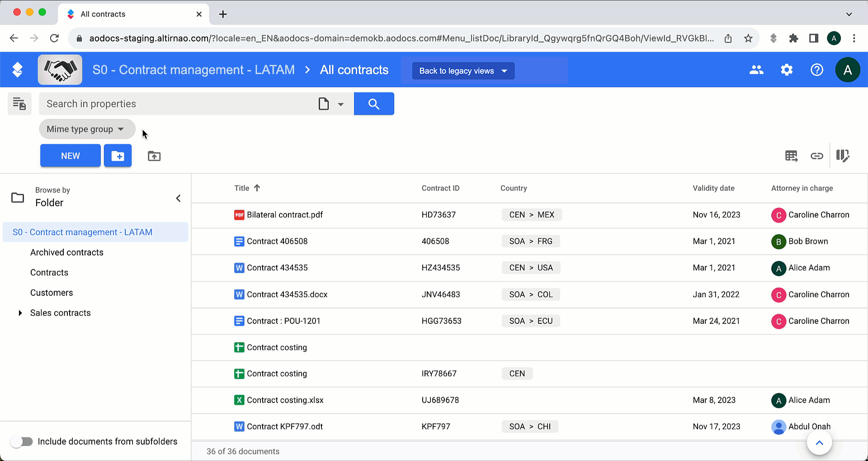Bookmark this page with star icon
The width and height of the screenshot is (868, 461).
(748, 38)
